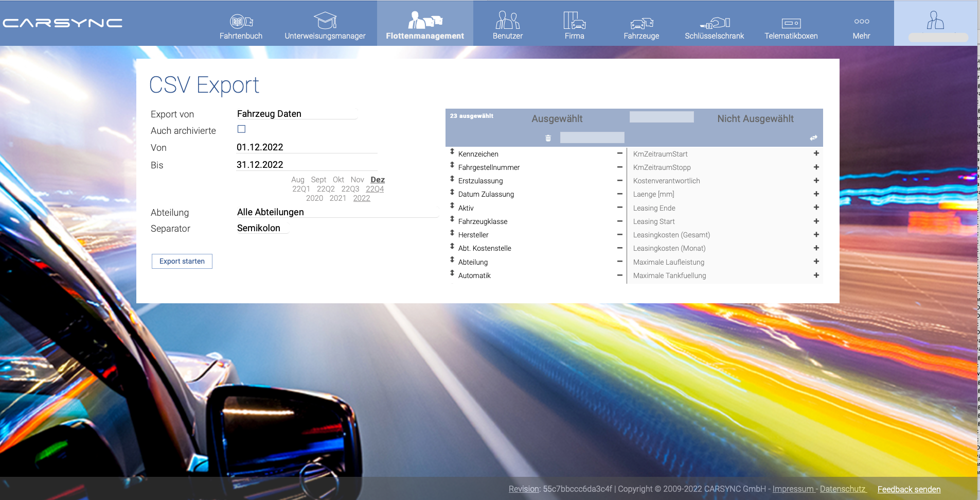Add Leasingkosten (Monat) with its plus icon
The height and width of the screenshot is (500, 980).
point(816,248)
